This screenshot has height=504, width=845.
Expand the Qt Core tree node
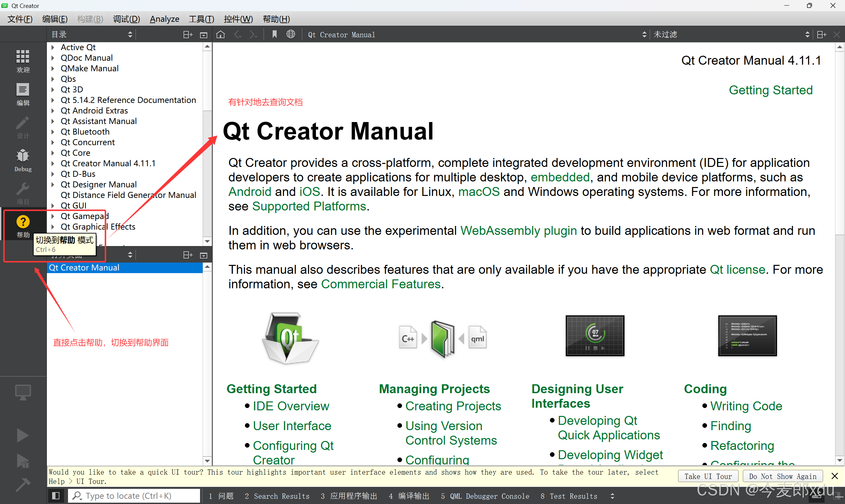pos(53,153)
